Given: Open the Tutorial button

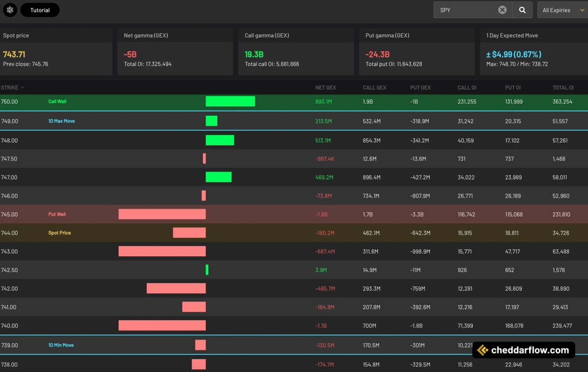Looking at the screenshot, I should [40, 10].
